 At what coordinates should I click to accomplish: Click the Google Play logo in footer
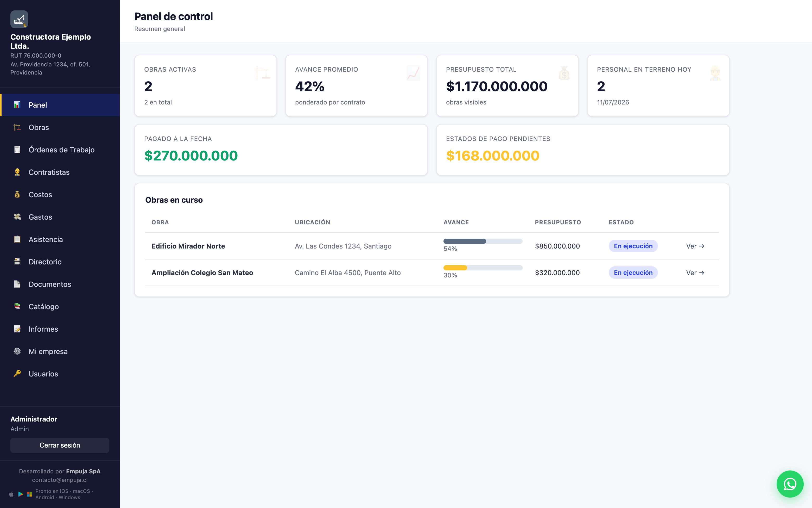[x=21, y=494]
